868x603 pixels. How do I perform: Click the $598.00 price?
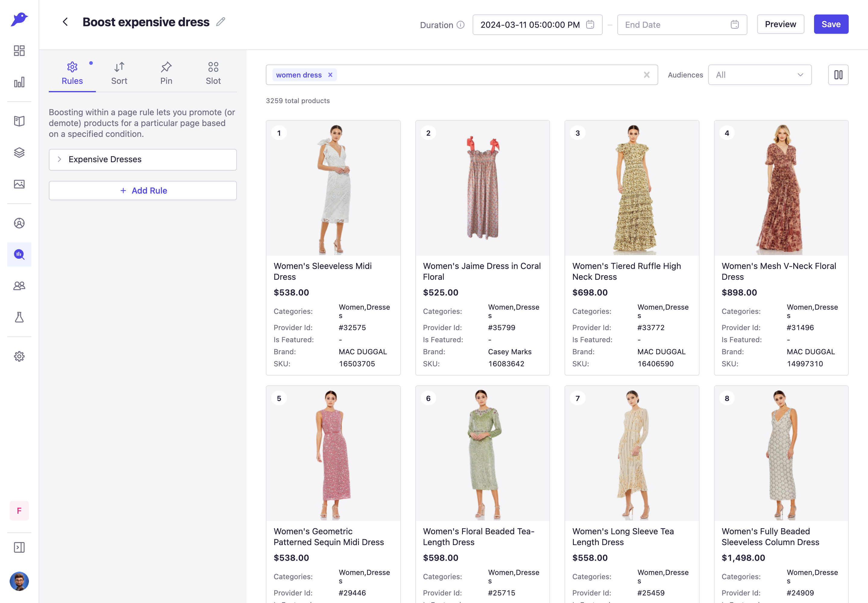click(440, 558)
